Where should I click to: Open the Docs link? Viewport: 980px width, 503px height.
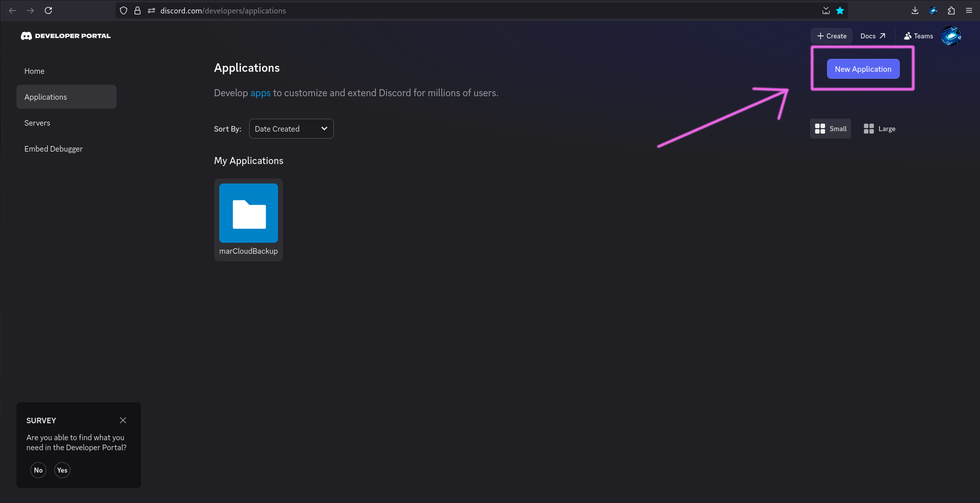click(873, 36)
